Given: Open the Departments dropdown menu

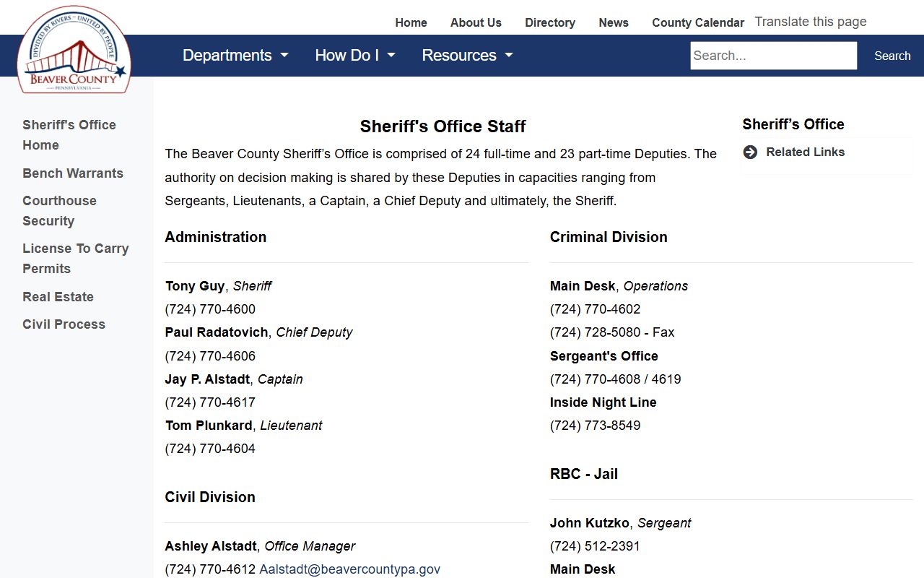Looking at the screenshot, I should [x=235, y=56].
